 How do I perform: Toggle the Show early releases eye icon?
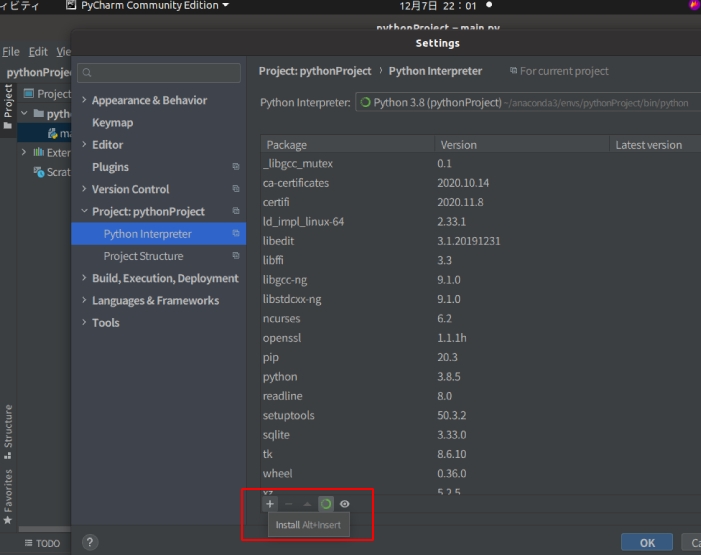[x=344, y=504]
